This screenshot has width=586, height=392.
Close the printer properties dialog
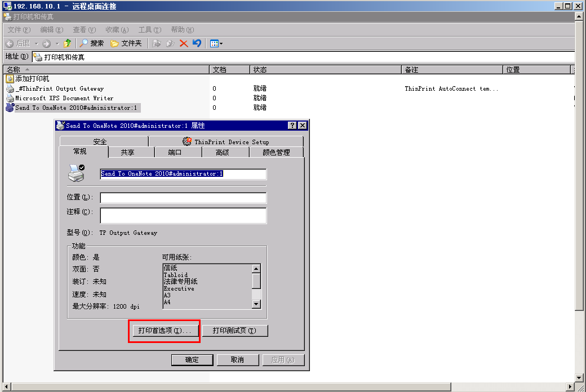click(303, 126)
